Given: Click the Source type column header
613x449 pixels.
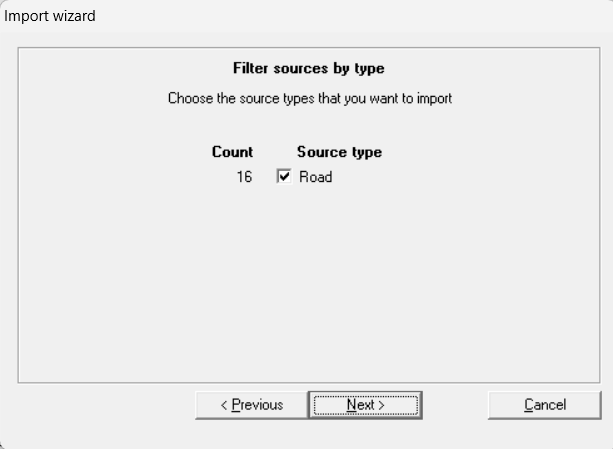Looking at the screenshot, I should click(x=339, y=152).
